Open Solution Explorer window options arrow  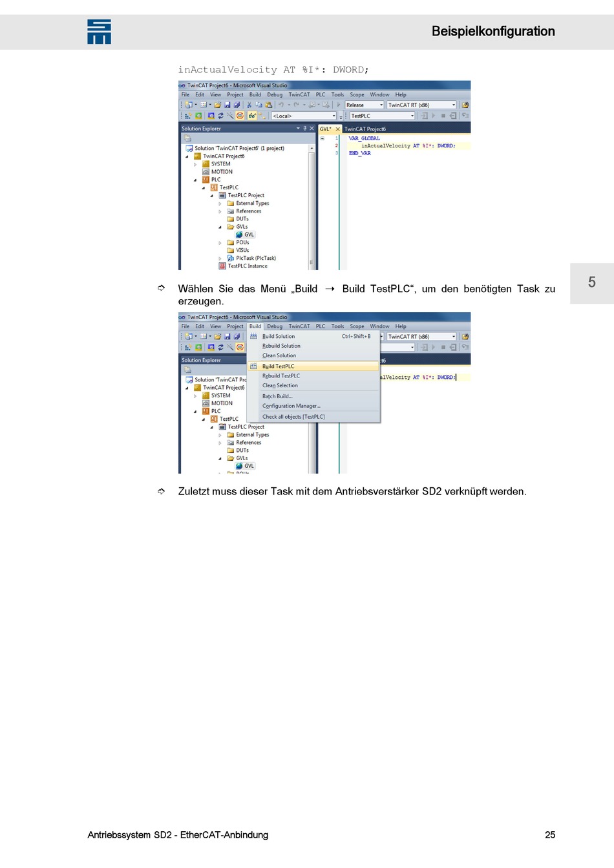298,129
